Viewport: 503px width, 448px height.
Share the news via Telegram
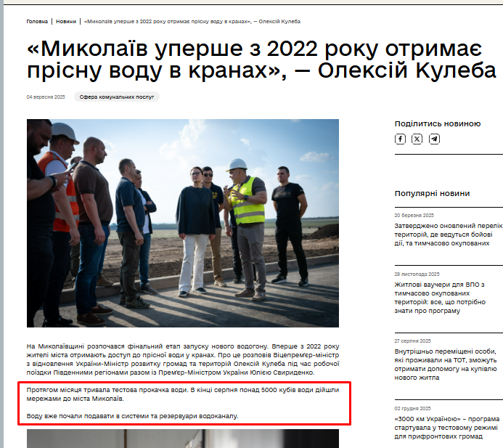click(434, 139)
